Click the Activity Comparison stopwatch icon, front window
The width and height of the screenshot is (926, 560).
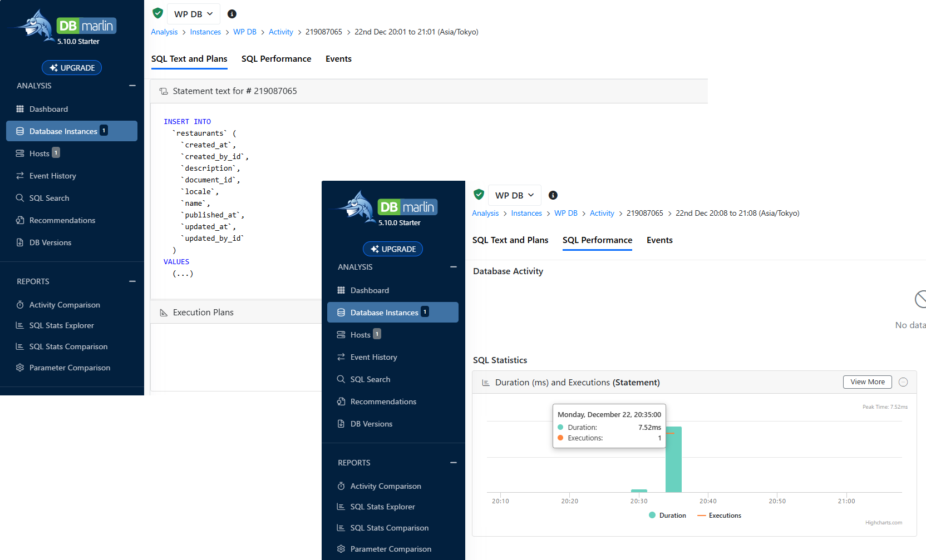tap(341, 486)
